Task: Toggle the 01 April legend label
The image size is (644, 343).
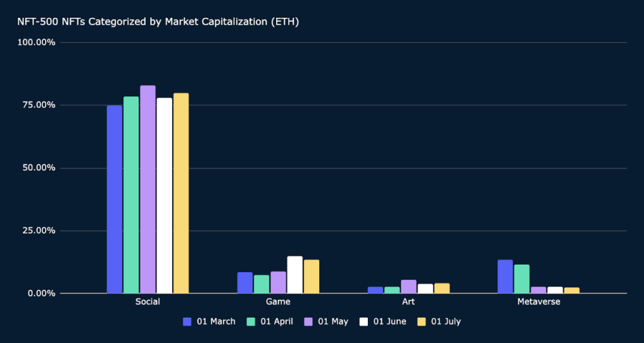Action: point(277,321)
